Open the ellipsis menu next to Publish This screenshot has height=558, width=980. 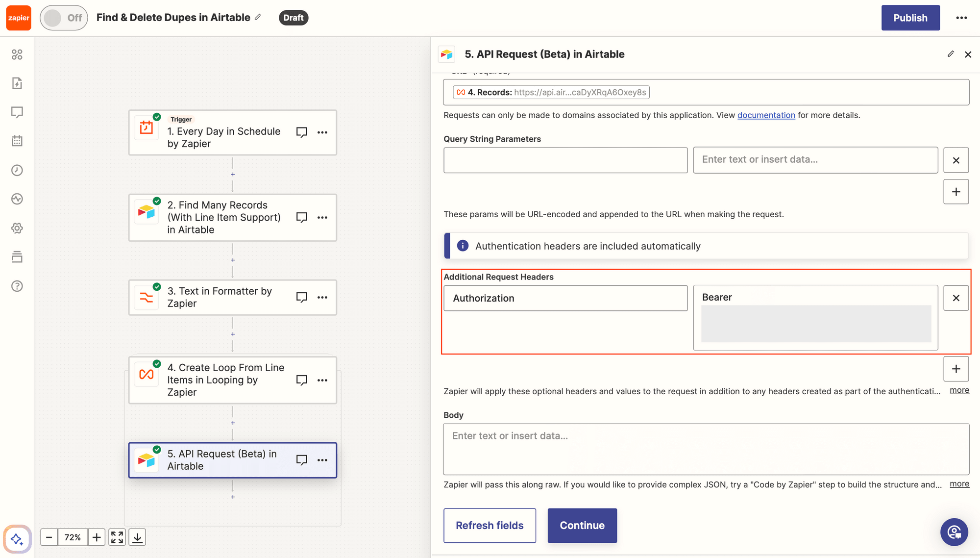coord(961,18)
